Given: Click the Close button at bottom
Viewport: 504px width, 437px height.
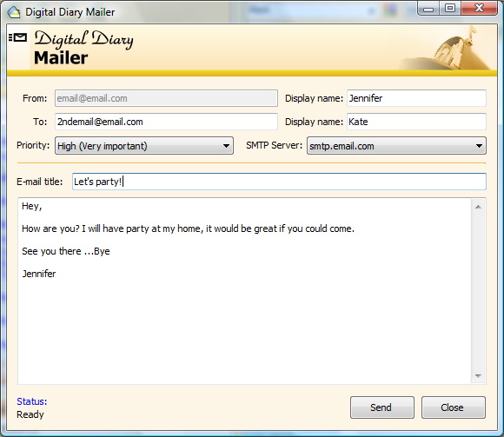Looking at the screenshot, I should tap(454, 407).
